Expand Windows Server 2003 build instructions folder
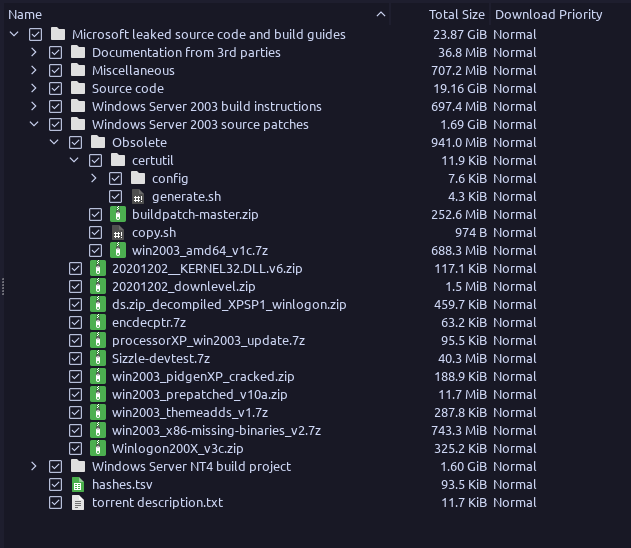The image size is (631, 548). [x=34, y=106]
